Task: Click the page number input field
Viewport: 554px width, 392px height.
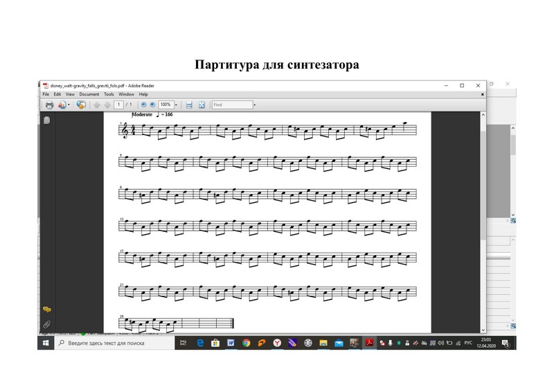Action: click(x=119, y=105)
